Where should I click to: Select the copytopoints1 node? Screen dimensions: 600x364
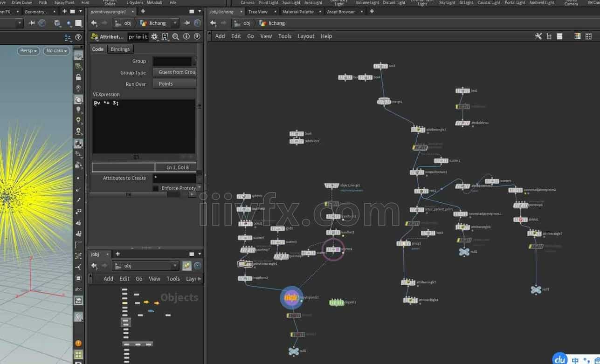[x=291, y=297]
